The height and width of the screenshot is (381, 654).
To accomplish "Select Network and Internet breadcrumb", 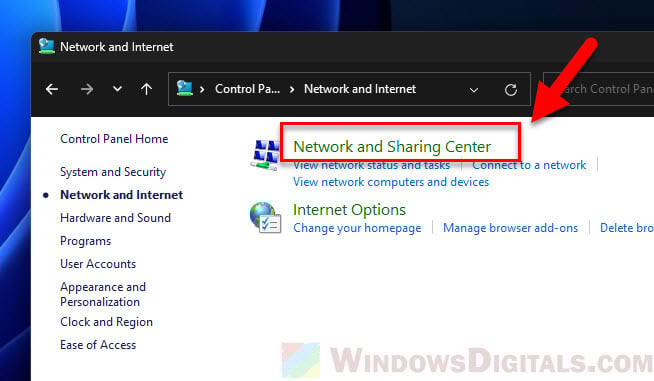I will click(360, 89).
